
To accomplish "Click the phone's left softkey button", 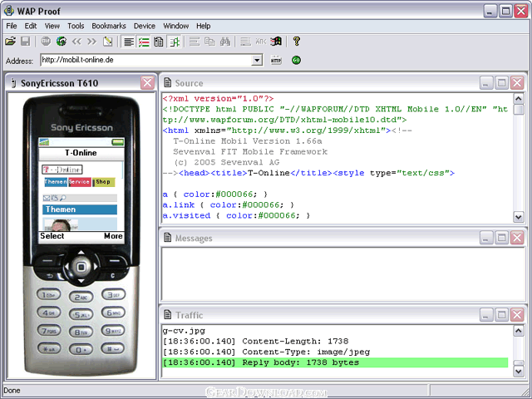I will click(48, 261).
